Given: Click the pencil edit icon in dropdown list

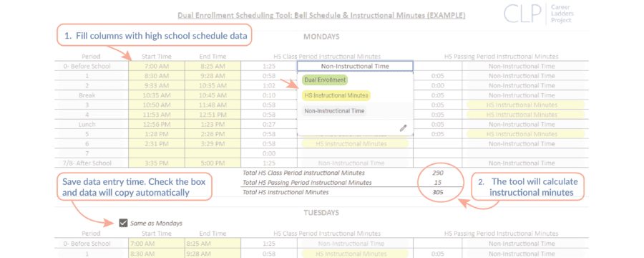Looking at the screenshot, I should coord(403,128).
